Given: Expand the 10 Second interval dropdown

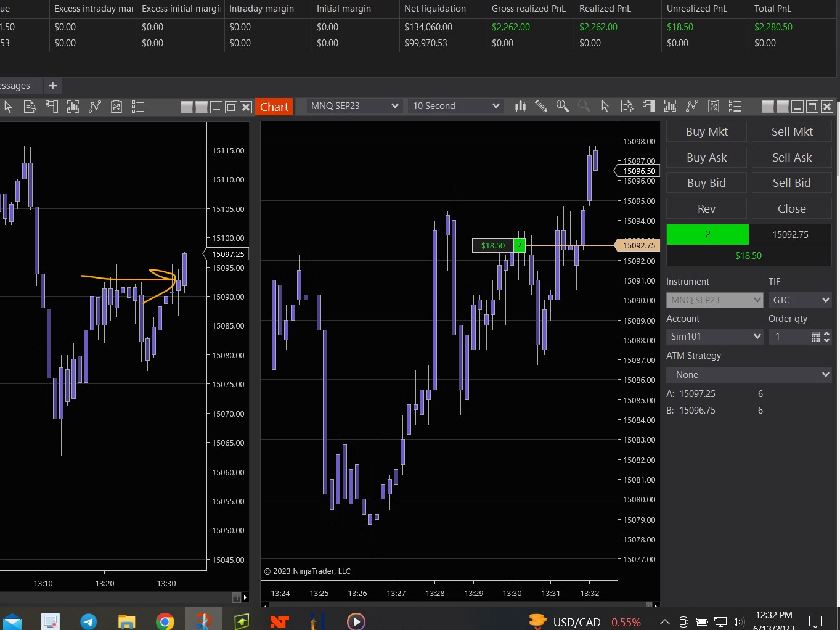Looking at the screenshot, I should 455,106.
